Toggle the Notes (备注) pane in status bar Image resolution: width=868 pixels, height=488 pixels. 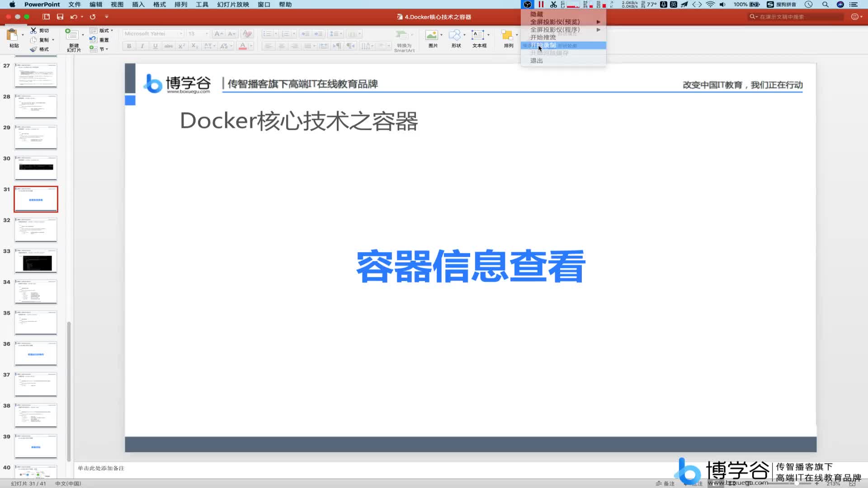click(665, 483)
